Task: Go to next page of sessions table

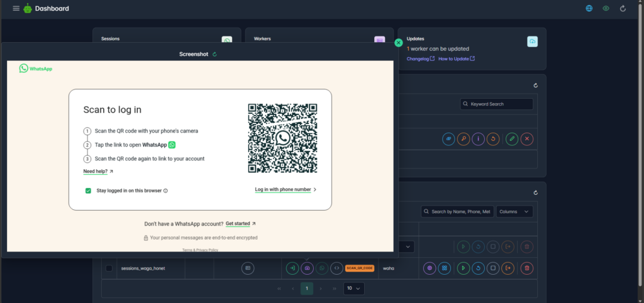Action: (321, 289)
